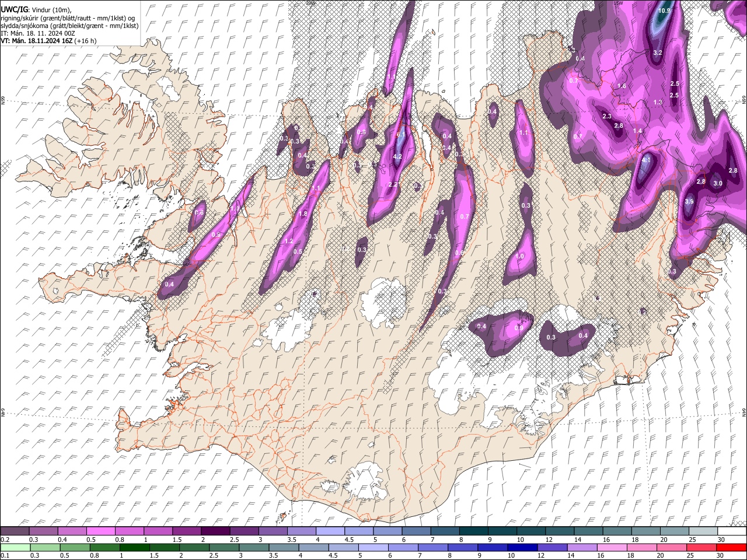Click the pale green 0.1 rain swatch
The height and width of the screenshot is (560, 747).
point(15,547)
